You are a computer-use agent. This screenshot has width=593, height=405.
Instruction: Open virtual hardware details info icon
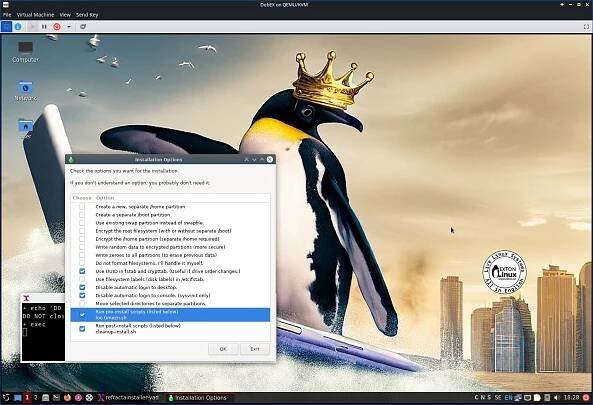18,26
